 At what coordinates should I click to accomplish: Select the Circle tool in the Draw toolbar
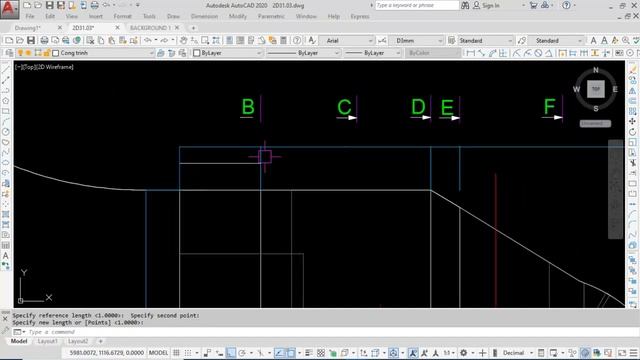[6, 132]
